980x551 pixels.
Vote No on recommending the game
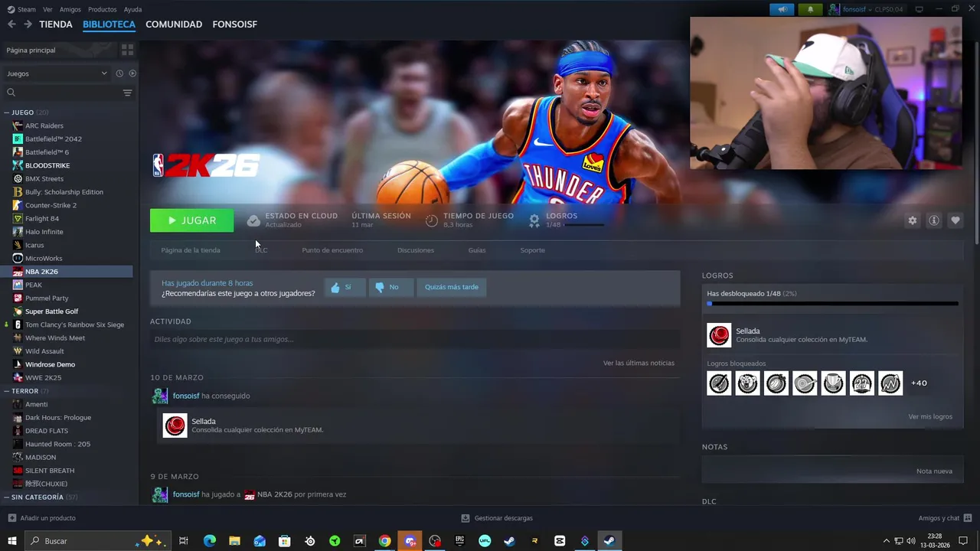[x=390, y=287]
